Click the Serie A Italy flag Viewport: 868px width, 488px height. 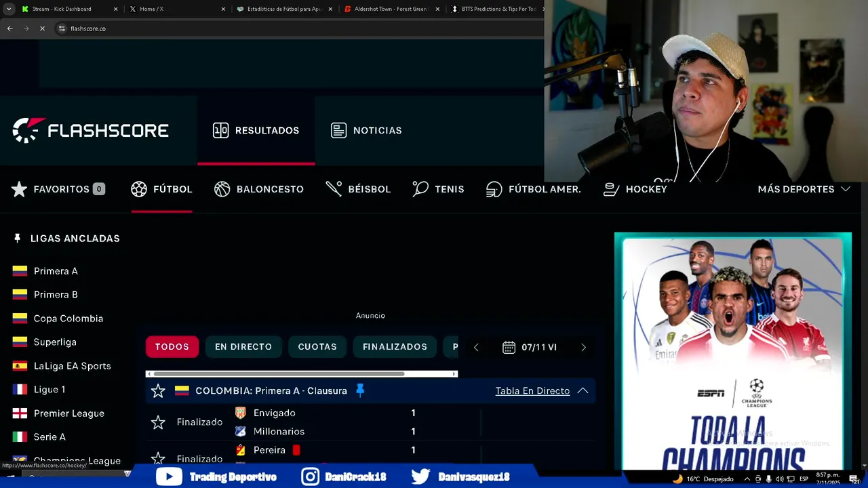click(20, 437)
